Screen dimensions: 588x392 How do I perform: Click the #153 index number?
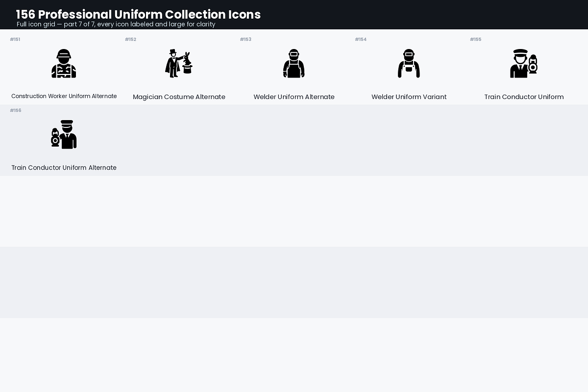pos(245,39)
